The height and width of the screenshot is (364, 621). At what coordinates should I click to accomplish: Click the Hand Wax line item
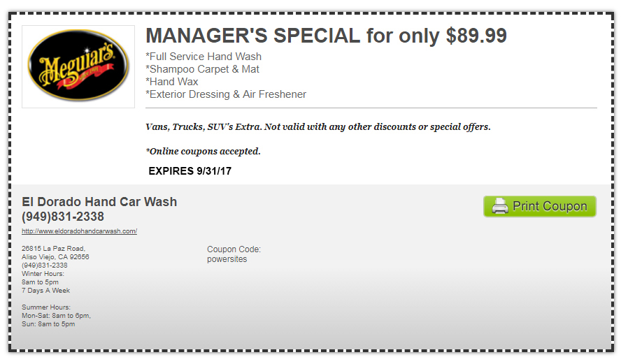pyautogui.click(x=172, y=82)
